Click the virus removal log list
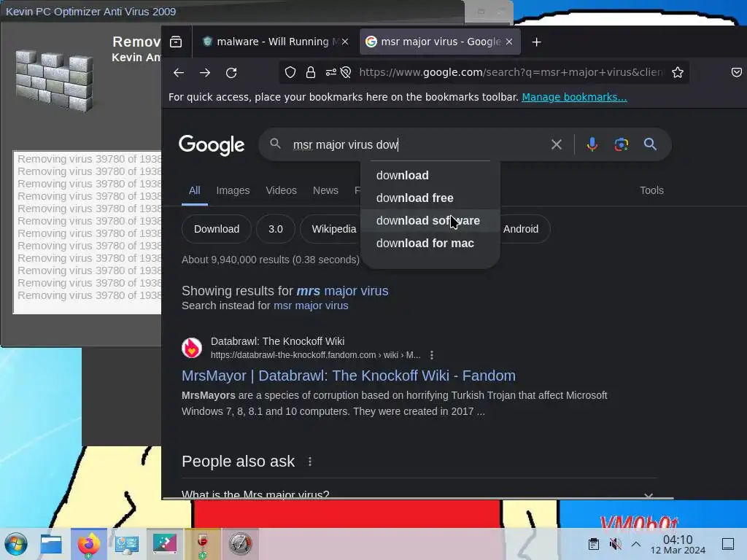Image resolution: width=747 pixels, height=560 pixels. (x=88, y=233)
